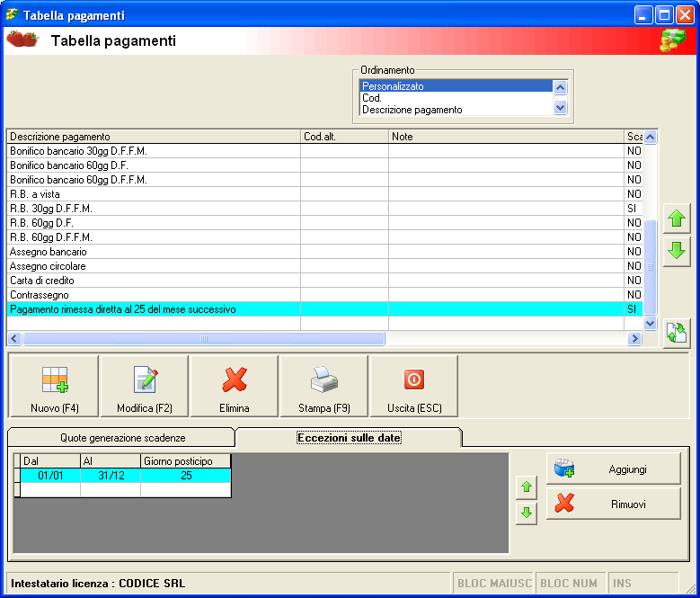This screenshot has width=700, height=598.
Task: Choose Descrizione pagamento ordering option
Action: [x=456, y=110]
